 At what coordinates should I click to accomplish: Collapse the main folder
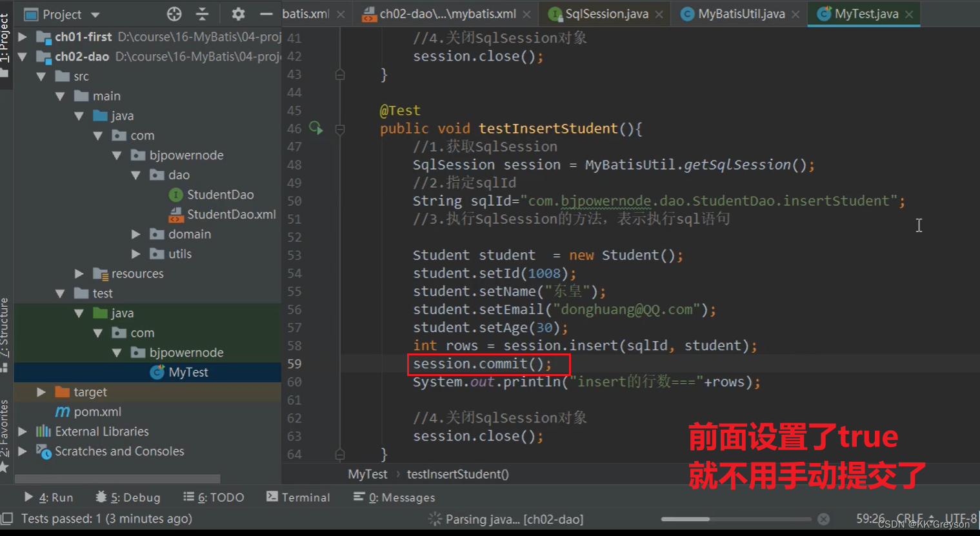pos(60,96)
